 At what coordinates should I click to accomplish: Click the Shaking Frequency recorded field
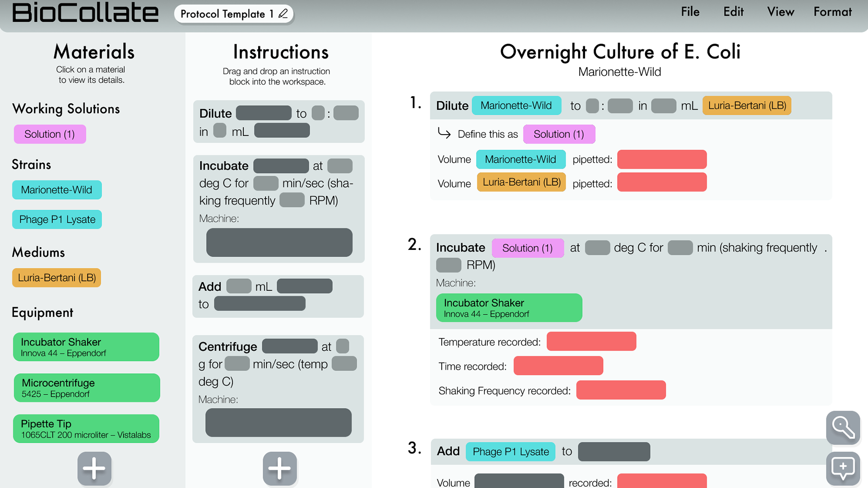point(621,390)
